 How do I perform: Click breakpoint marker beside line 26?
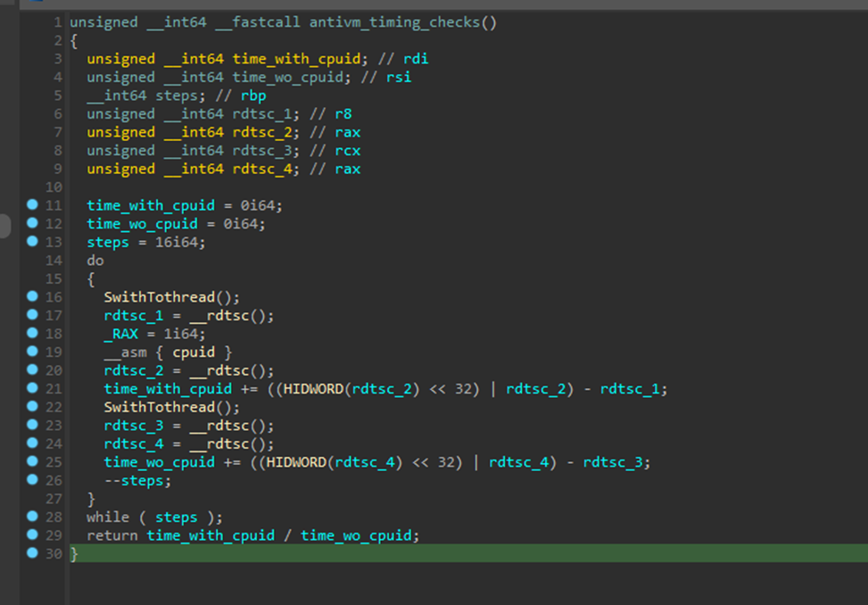[x=32, y=479]
